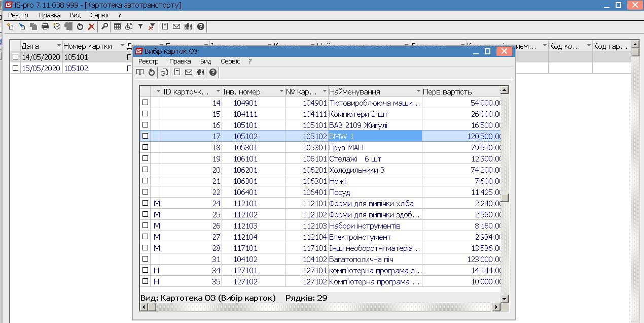This screenshot has height=323, width=644.
Task: Click the vertical scrollbar thumb in dialog list
Action: coord(505,198)
